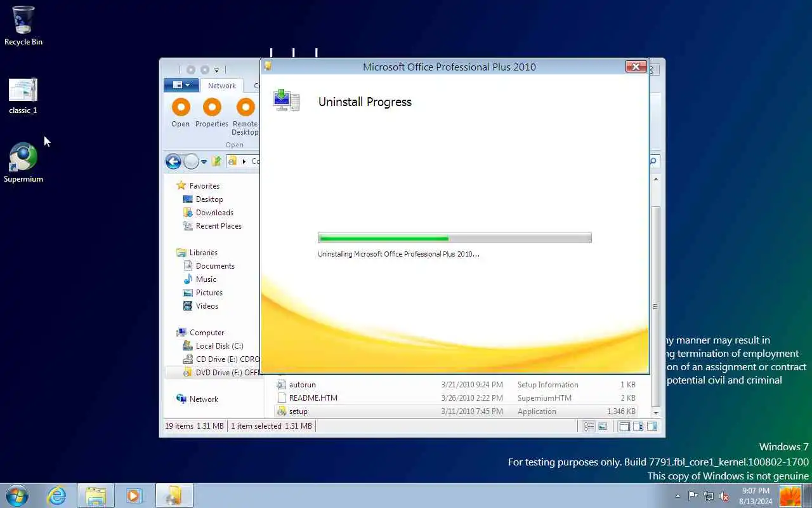This screenshot has width=812, height=508.
Task: Switch to Details view in status bar
Action: (589, 427)
